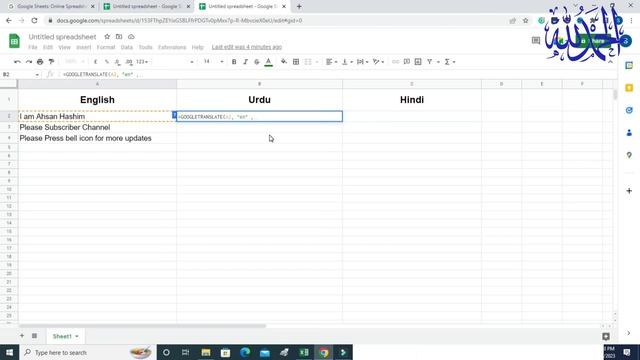Open comment history icon
640x360 pixels.
point(536,40)
